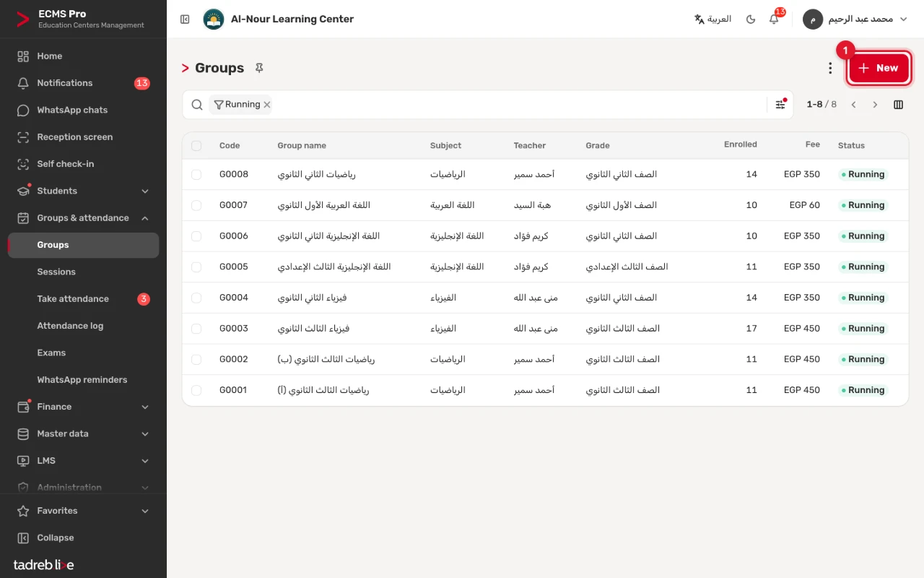Go to next page of results

[x=875, y=105]
